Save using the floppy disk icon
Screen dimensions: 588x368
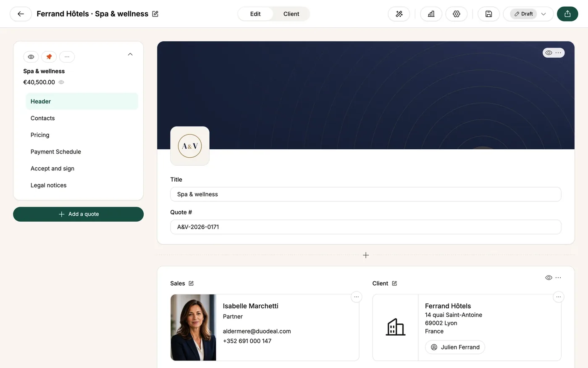coord(488,14)
